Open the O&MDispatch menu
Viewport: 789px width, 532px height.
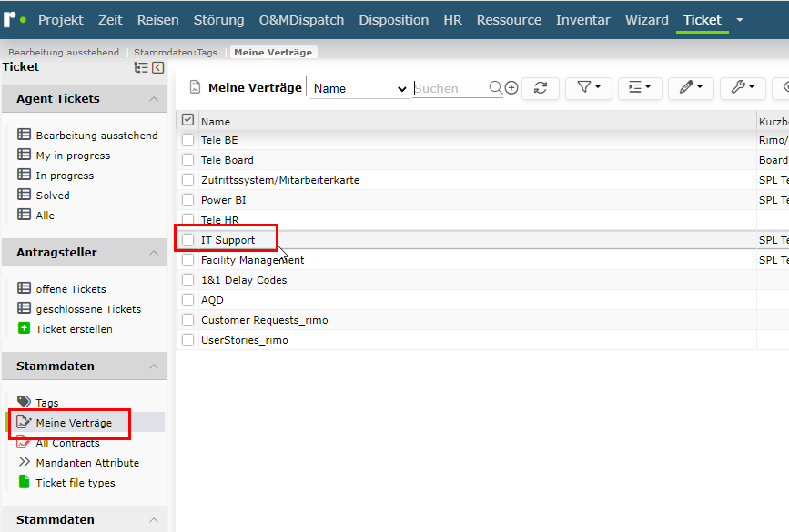coord(301,20)
